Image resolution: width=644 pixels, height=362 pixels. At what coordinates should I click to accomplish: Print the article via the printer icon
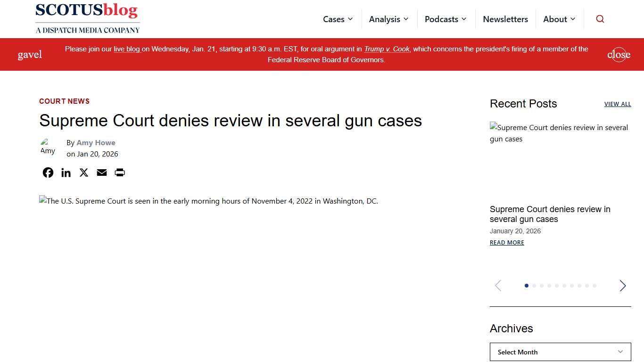tap(119, 173)
